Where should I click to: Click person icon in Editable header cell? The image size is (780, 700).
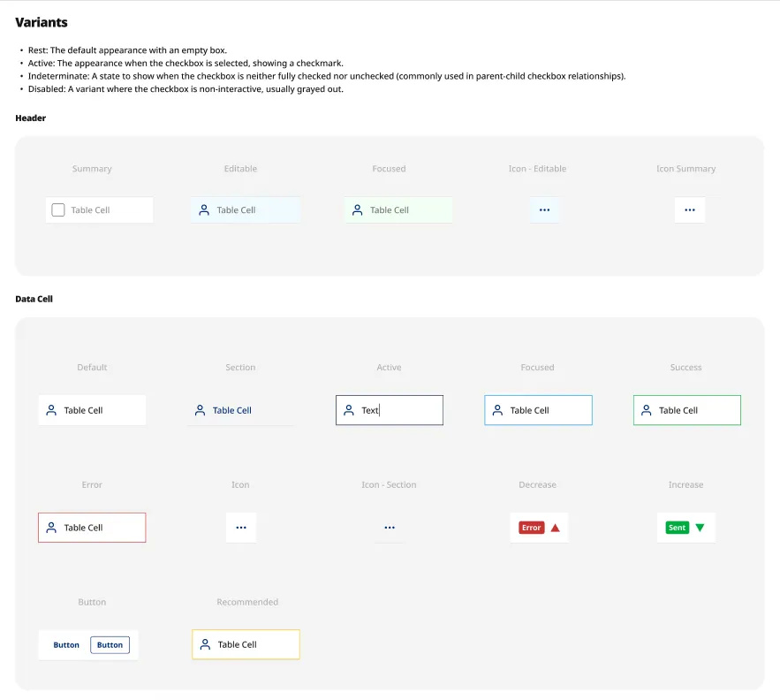pos(204,210)
